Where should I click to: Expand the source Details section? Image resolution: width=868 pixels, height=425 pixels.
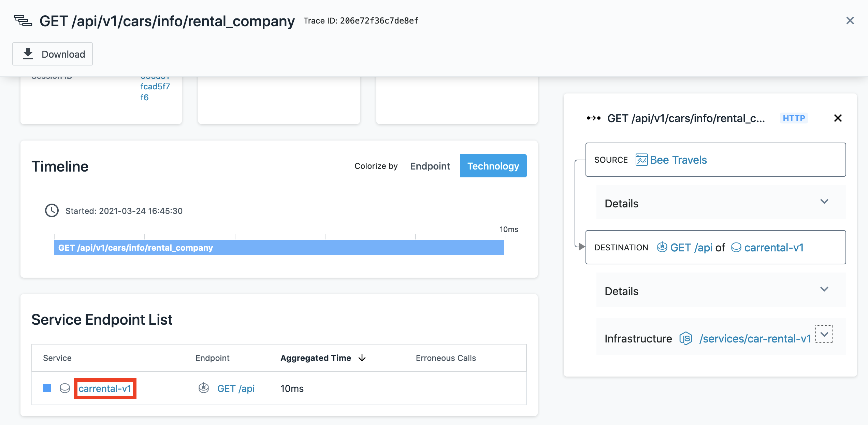(x=824, y=202)
